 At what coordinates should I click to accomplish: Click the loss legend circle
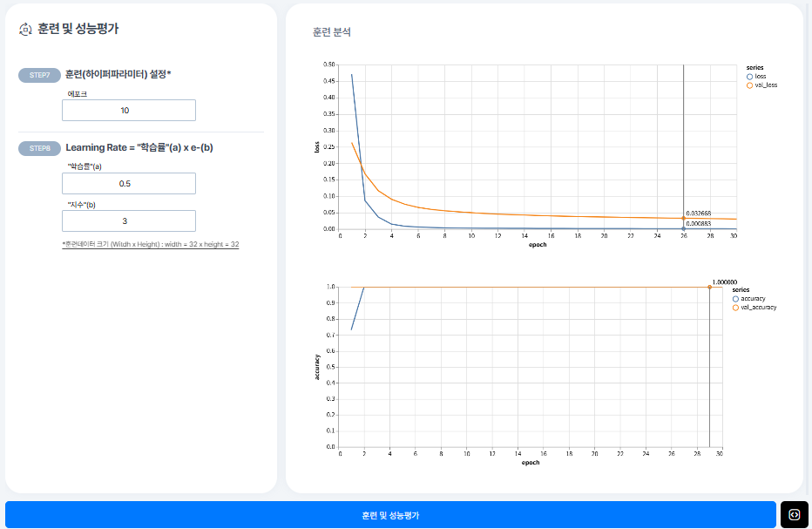[x=749, y=77]
